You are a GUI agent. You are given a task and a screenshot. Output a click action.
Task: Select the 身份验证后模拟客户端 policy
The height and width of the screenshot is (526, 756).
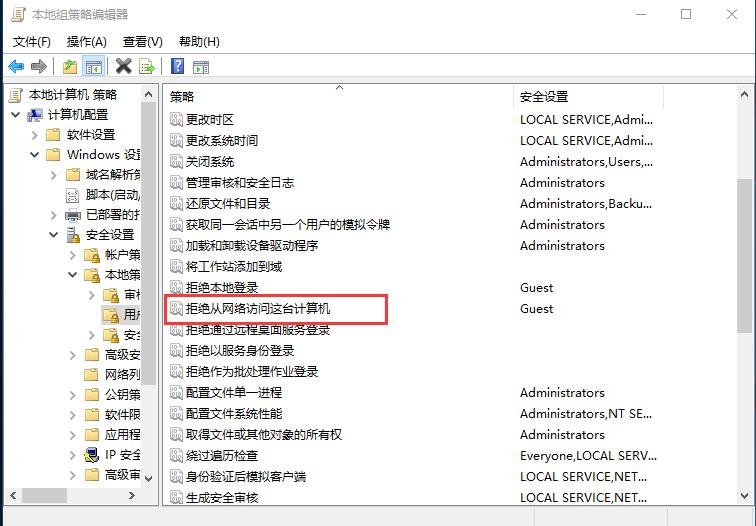point(246,476)
